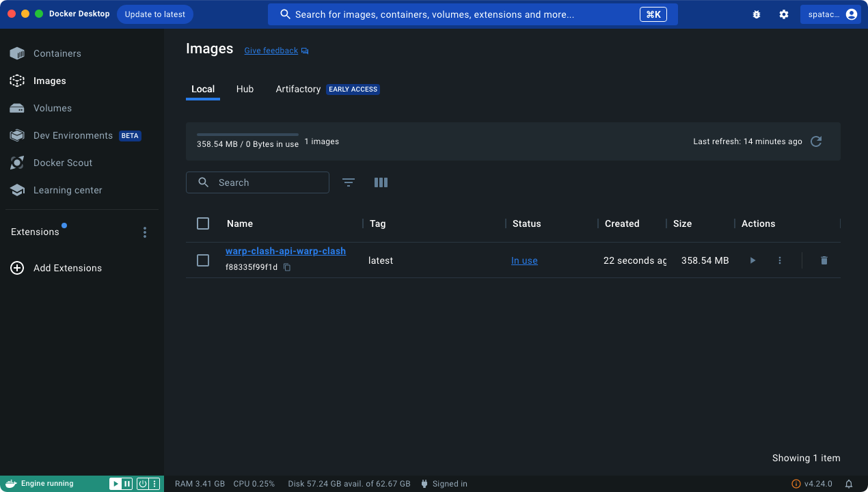
Task: Click the Volumes drive icon
Action: (17, 108)
